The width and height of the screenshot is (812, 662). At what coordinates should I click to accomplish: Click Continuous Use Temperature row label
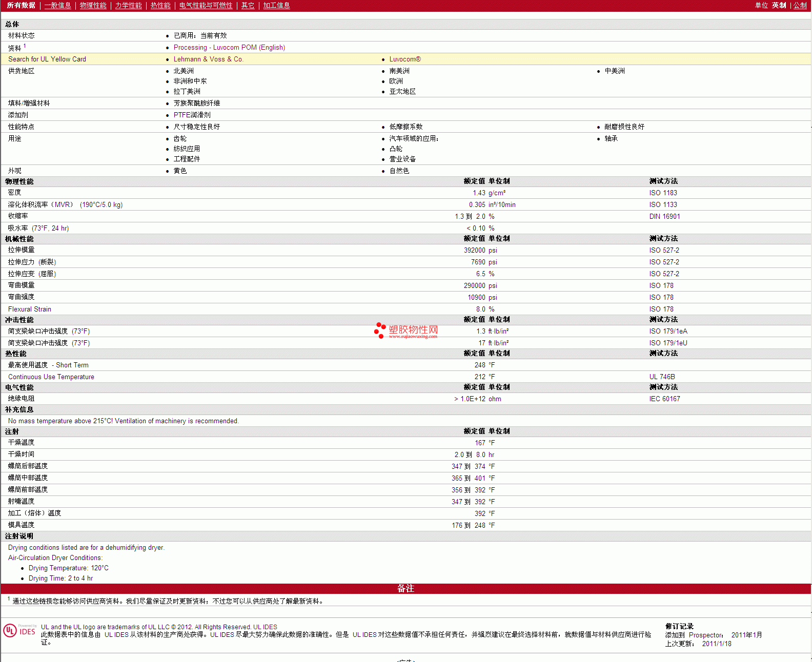[51, 377]
